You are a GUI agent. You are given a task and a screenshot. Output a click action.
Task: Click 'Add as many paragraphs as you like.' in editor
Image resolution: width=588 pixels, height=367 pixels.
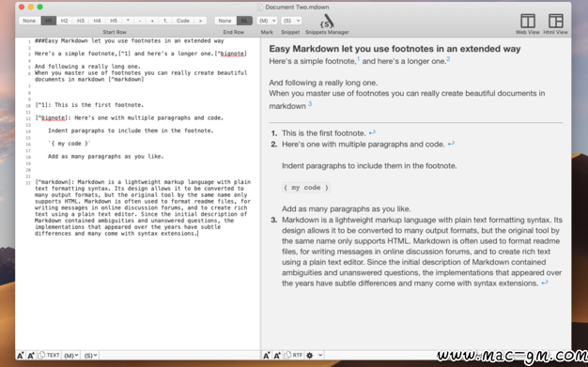pos(106,157)
